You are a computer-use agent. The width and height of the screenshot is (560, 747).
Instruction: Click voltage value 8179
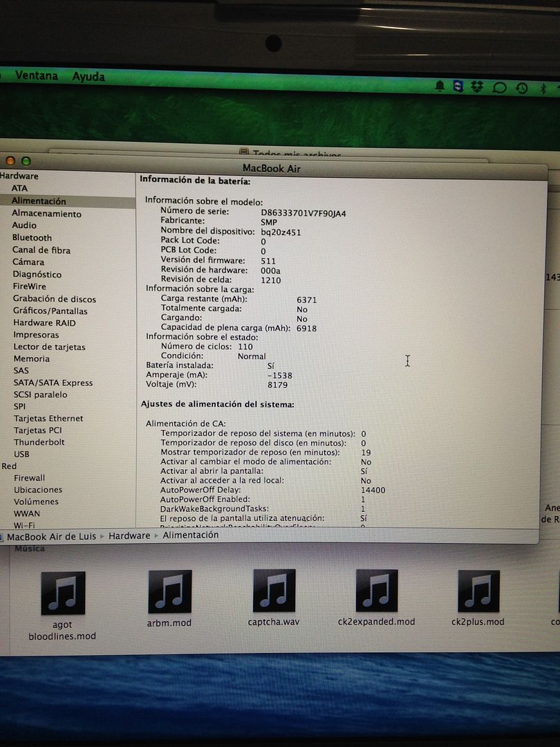pos(278,385)
